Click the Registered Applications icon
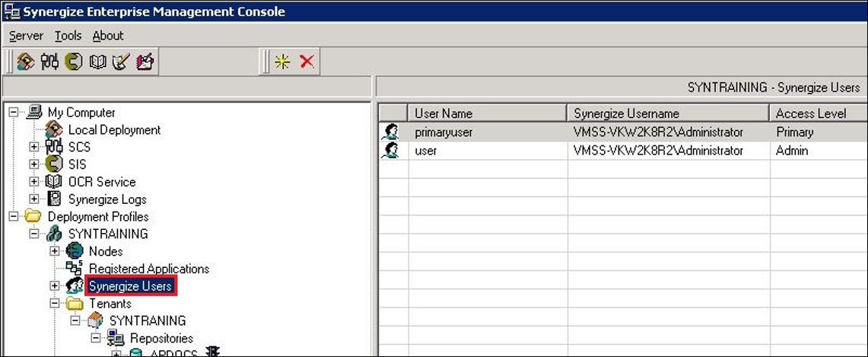The height and width of the screenshot is (357, 868). [75, 268]
